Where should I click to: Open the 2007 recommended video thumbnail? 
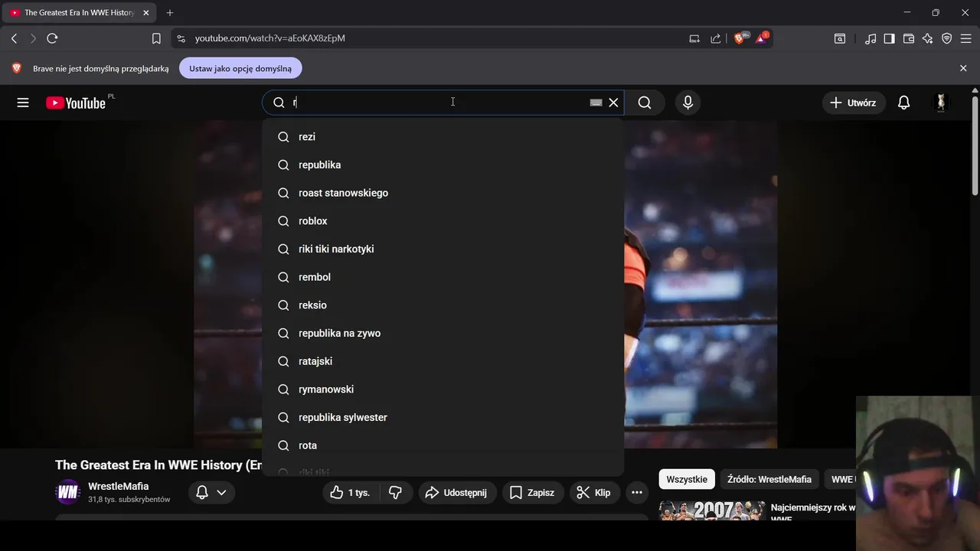click(x=712, y=510)
